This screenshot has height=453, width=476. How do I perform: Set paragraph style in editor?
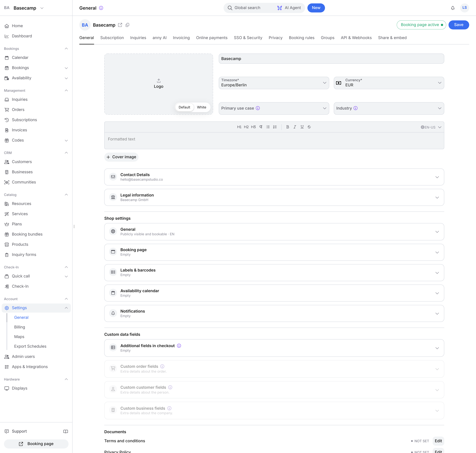[x=261, y=127]
